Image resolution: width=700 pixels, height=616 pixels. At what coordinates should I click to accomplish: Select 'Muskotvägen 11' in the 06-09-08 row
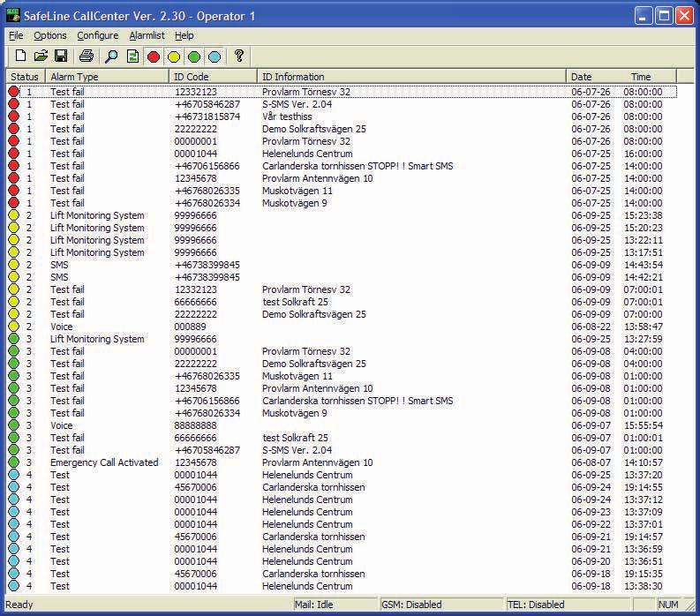click(297, 376)
